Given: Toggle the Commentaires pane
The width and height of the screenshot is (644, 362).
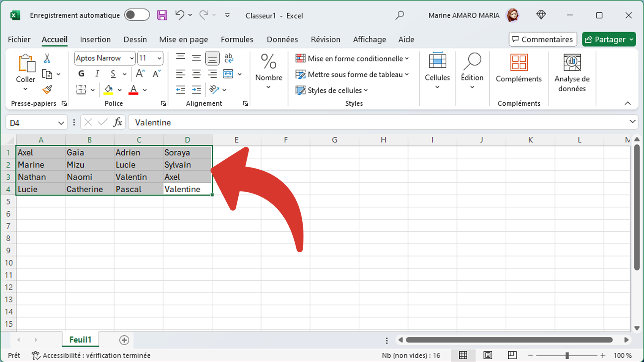Looking at the screenshot, I should click(x=543, y=39).
